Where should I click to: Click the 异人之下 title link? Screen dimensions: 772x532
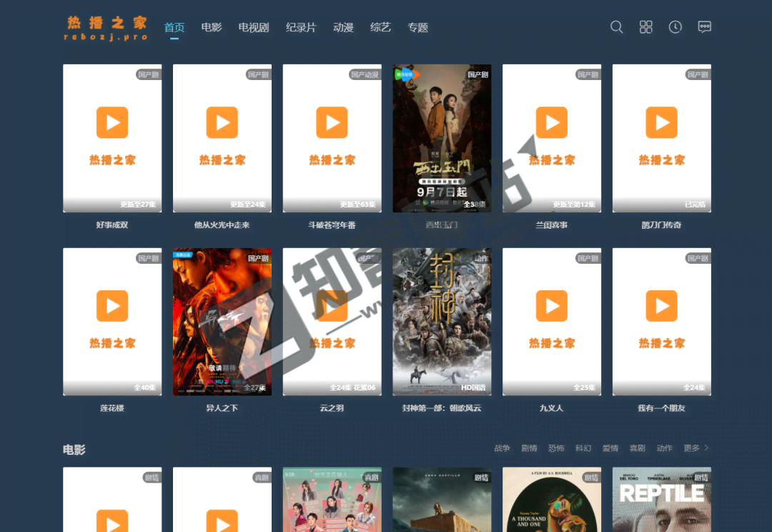pos(222,408)
